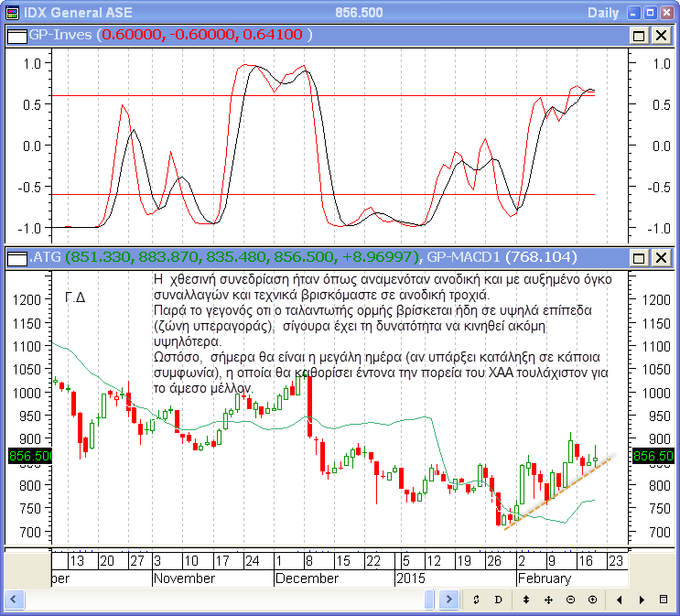Click the February month label on date axis
Image resolution: width=680 pixels, height=616 pixels.
coord(545,578)
